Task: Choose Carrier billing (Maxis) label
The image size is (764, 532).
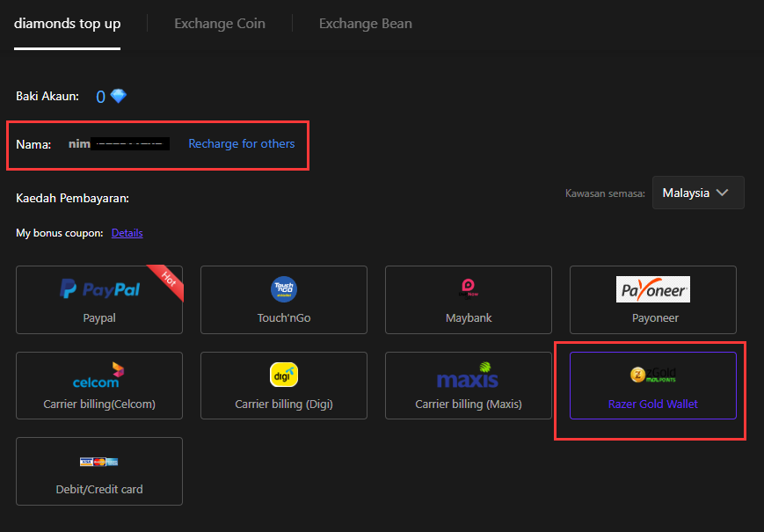Action: tap(469, 404)
